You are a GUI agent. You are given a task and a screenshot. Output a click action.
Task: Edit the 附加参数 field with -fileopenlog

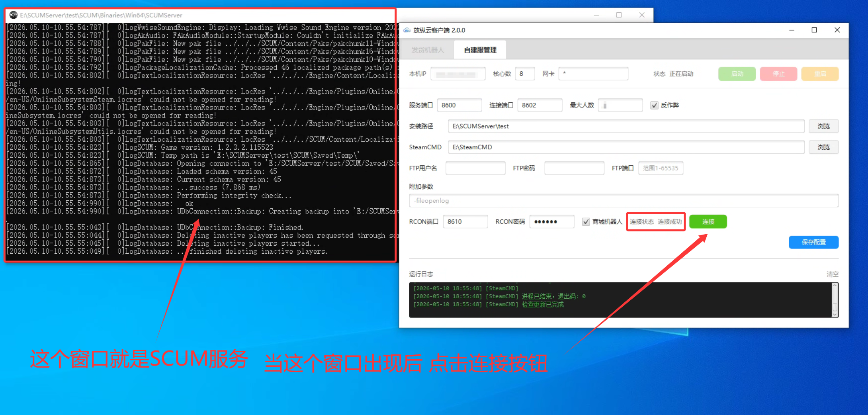624,201
